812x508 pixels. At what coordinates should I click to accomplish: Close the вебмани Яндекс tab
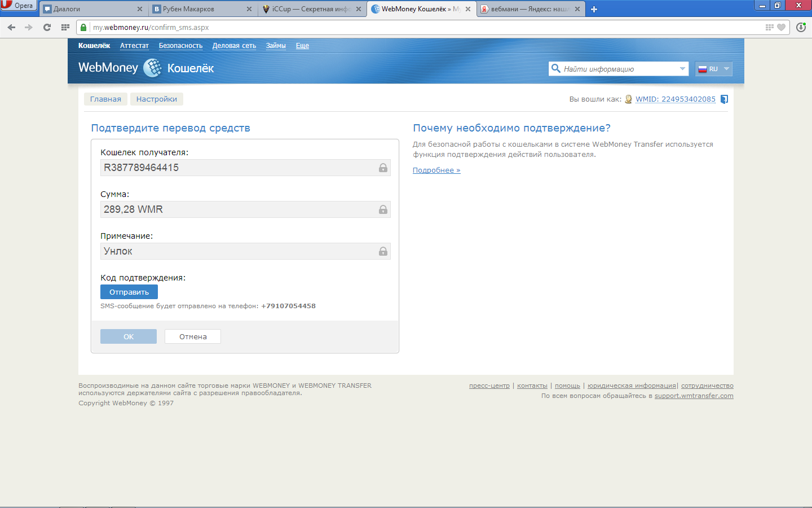(x=577, y=9)
